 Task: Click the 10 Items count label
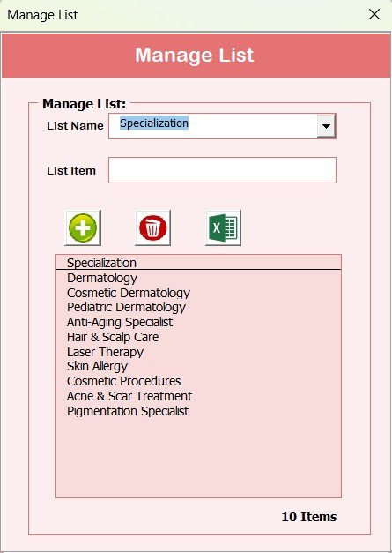pyautogui.click(x=309, y=517)
